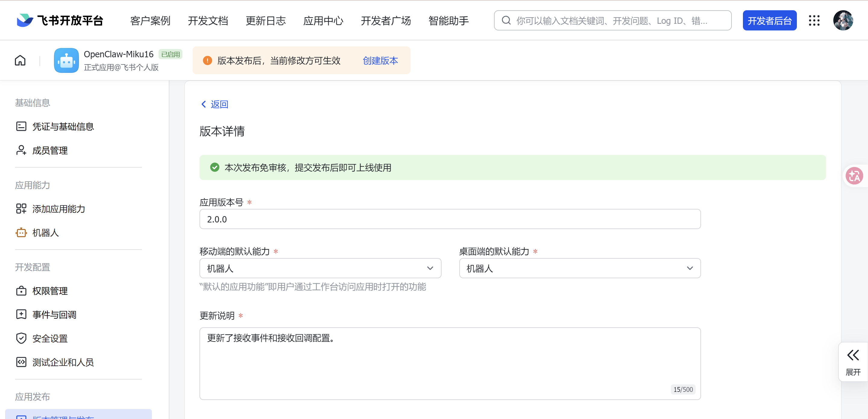Expand 桌面端的默认能力 dropdown
This screenshot has height=419, width=868.
[580, 268]
